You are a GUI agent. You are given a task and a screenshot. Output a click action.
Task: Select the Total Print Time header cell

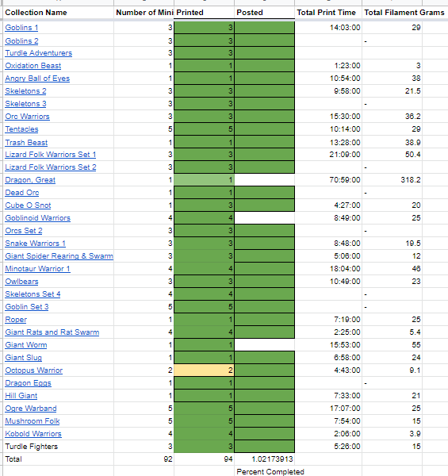[328, 13]
